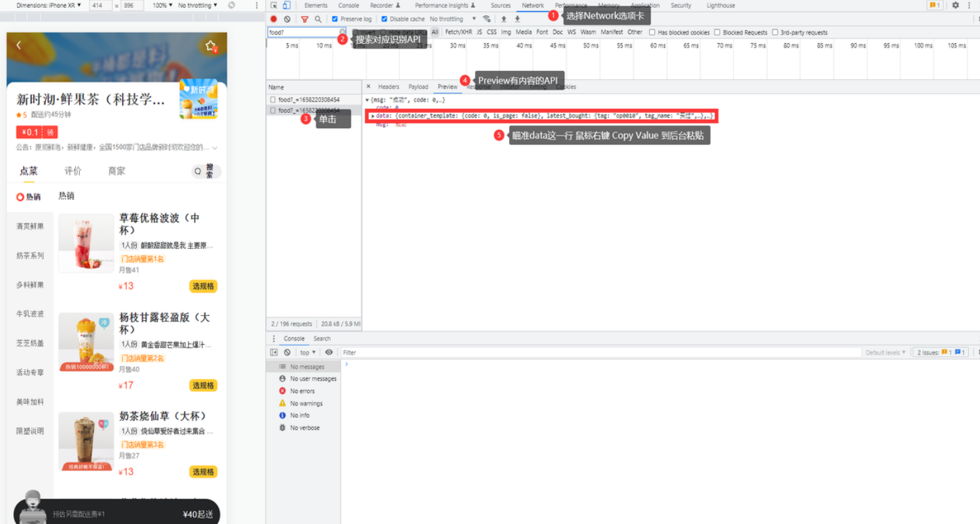Toggle device toolbar icon in DevTools

click(x=286, y=5)
